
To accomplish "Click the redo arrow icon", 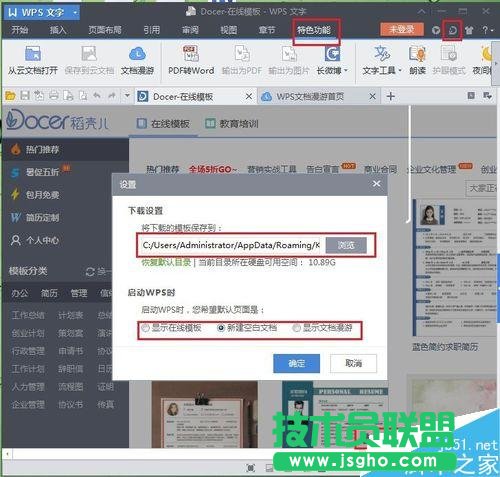I will tap(112, 96).
